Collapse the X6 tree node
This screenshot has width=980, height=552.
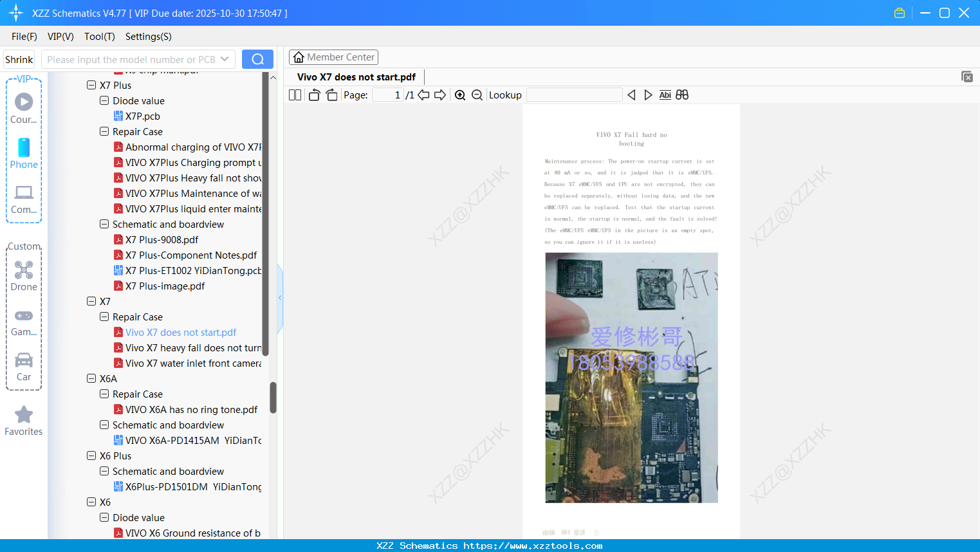click(91, 502)
